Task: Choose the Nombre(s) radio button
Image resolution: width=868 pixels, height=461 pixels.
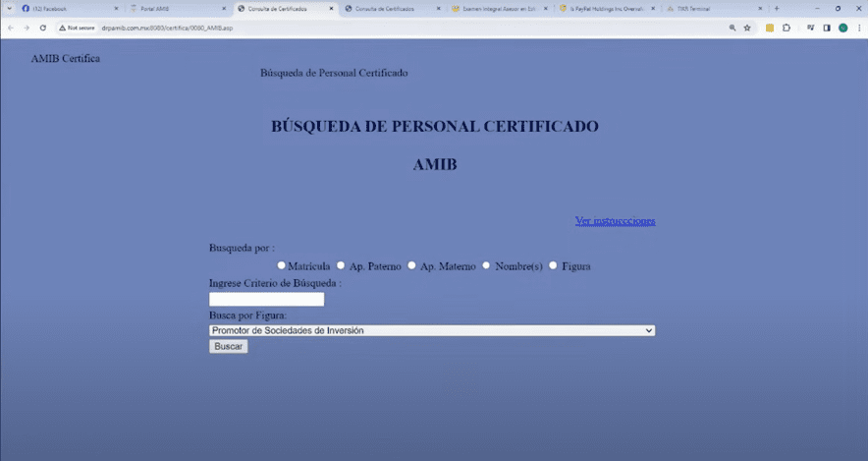Action: 486,265
